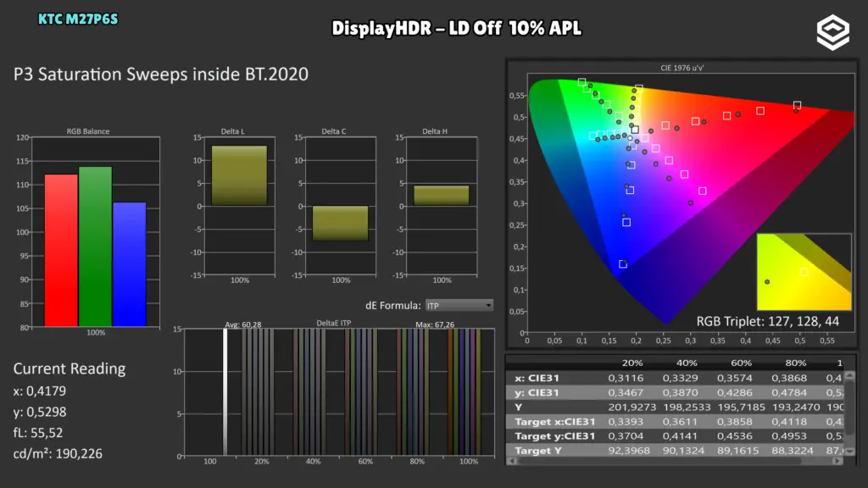Click table cell '92,3968'
868x488 pixels.
coord(629,451)
